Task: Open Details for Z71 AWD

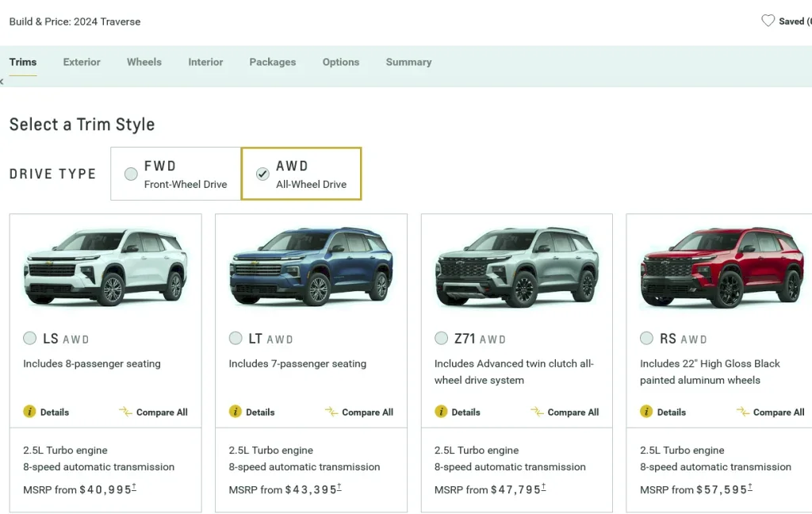Action: coord(465,412)
